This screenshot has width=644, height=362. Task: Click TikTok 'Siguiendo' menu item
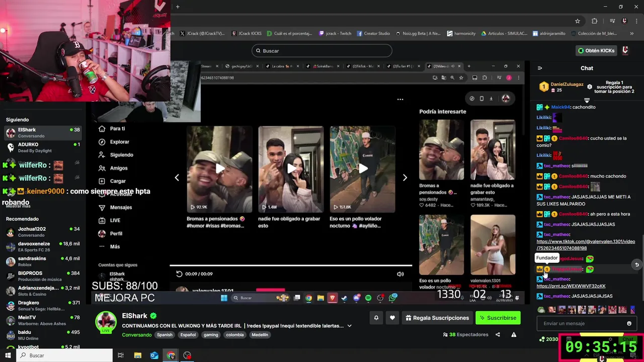[116, 155]
